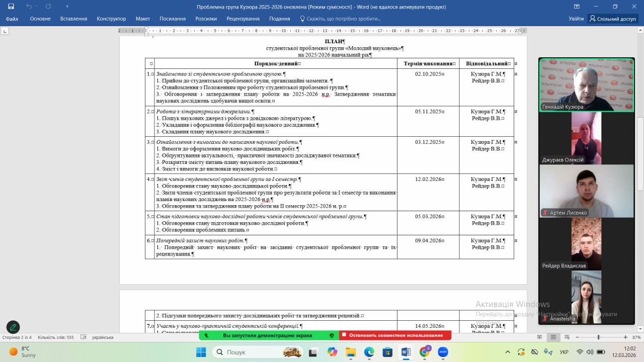
Task: Click the page count 'Сторінка 2 із 4'
Action: pyautogui.click(x=17, y=337)
